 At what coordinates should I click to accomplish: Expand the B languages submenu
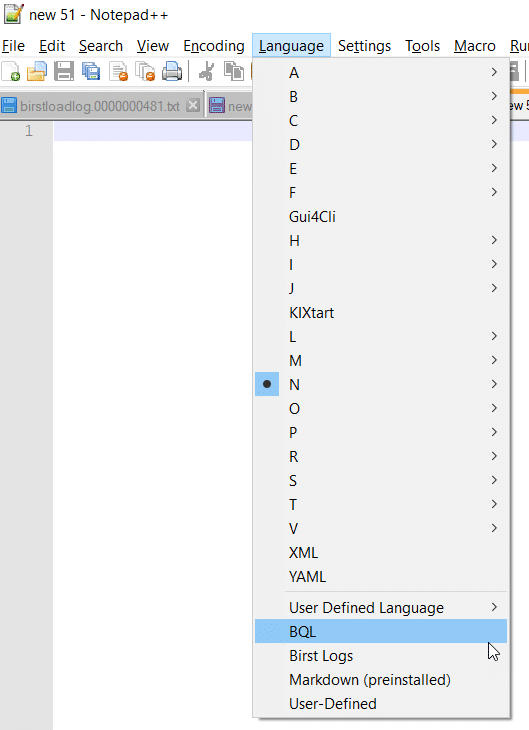point(381,96)
